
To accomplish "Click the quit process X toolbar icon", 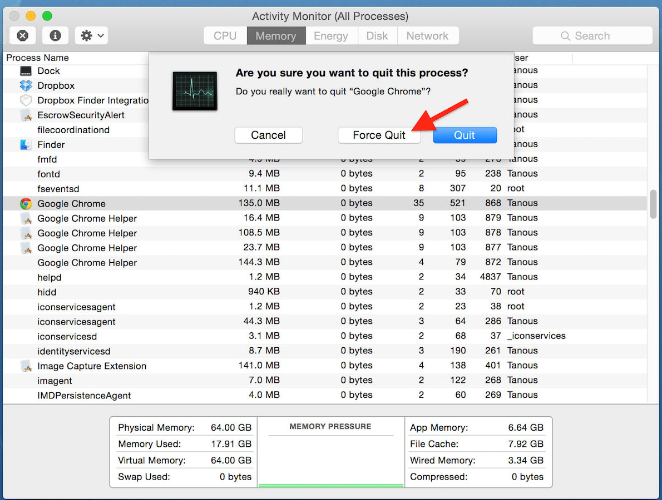I will point(23,35).
